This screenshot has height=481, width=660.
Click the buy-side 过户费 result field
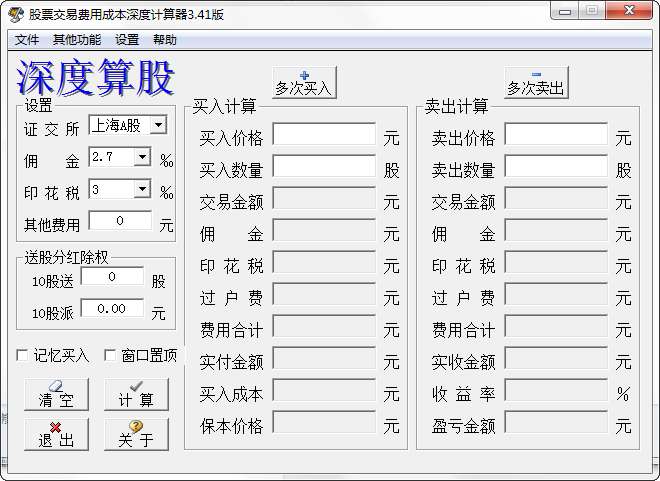pyautogui.click(x=324, y=294)
